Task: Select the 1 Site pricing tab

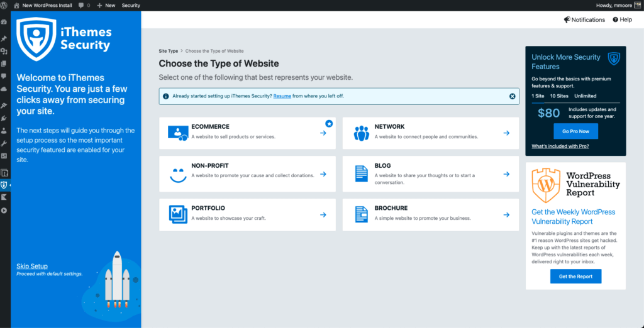Action: 538,96
